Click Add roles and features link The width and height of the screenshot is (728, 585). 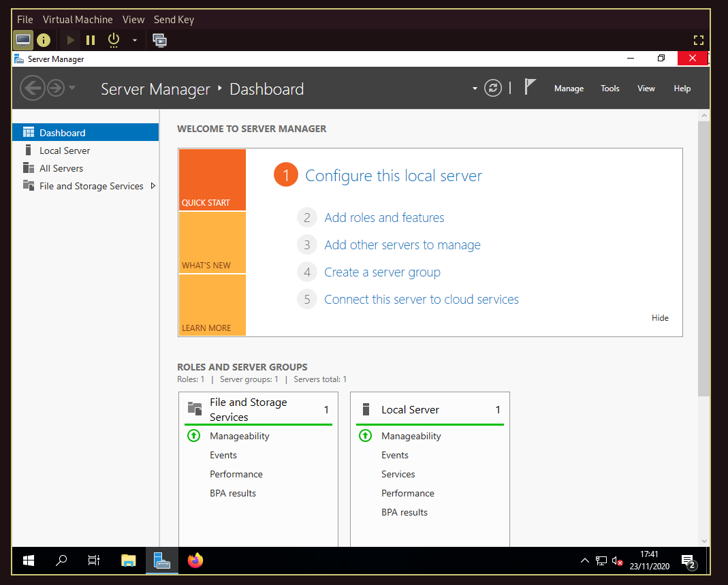click(x=384, y=217)
